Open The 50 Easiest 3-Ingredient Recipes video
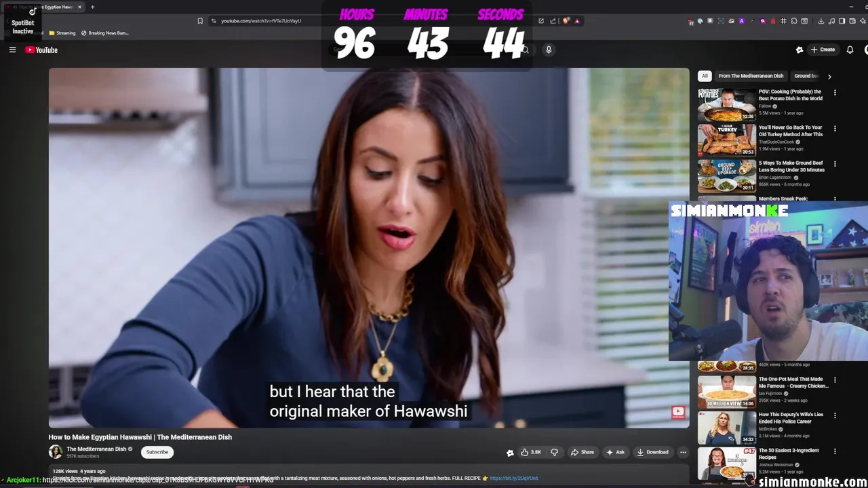The width and height of the screenshot is (868, 488). click(789, 453)
